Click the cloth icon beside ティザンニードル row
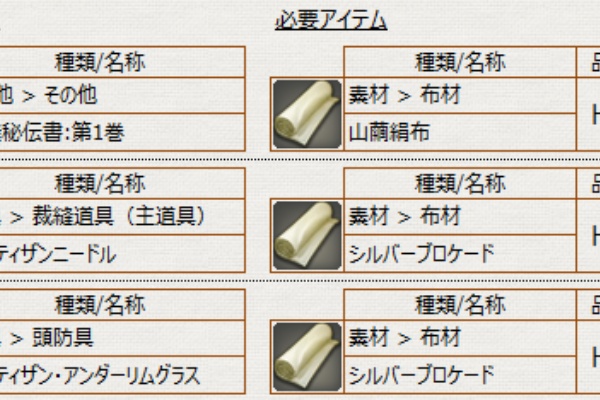This screenshot has width=600, height=400. 307,234
